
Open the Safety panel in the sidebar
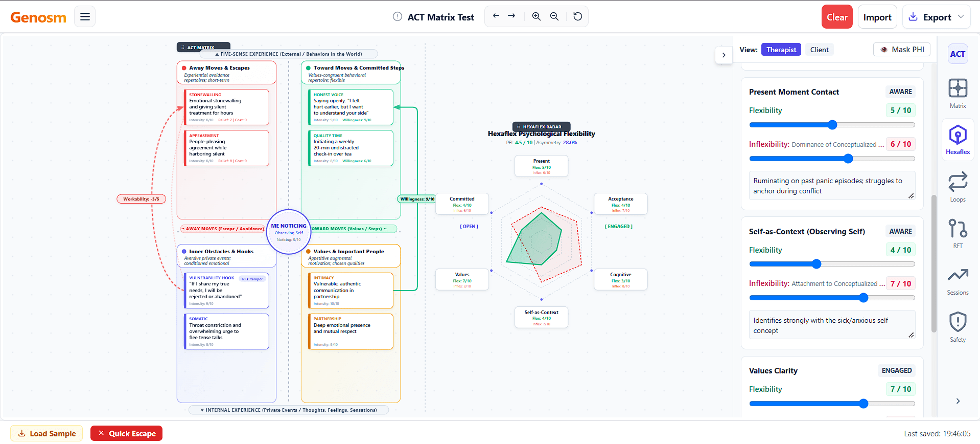[958, 327]
